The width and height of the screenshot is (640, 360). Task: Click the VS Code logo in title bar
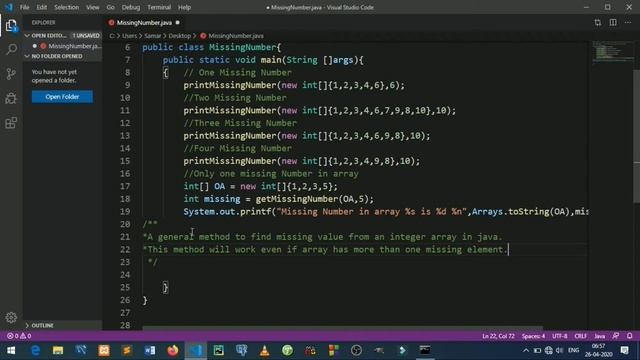pyautogui.click(x=9, y=7)
